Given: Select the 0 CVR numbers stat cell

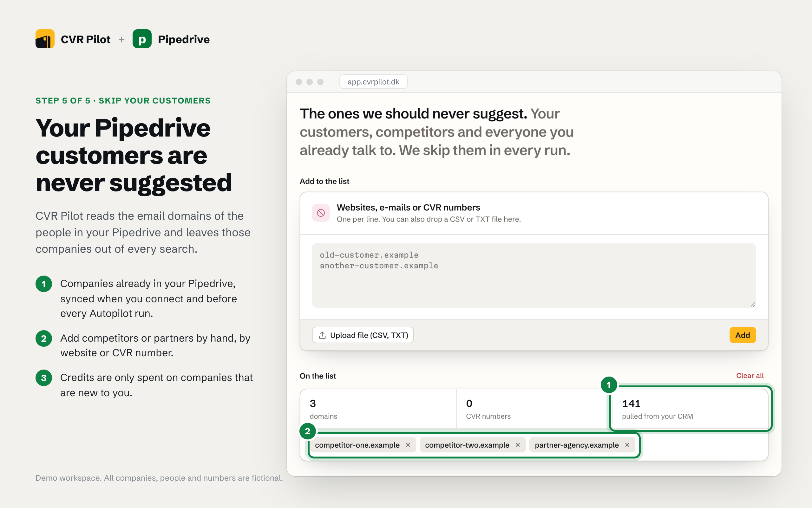Looking at the screenshot, I should pyautogui.click(x=534, y=409).
